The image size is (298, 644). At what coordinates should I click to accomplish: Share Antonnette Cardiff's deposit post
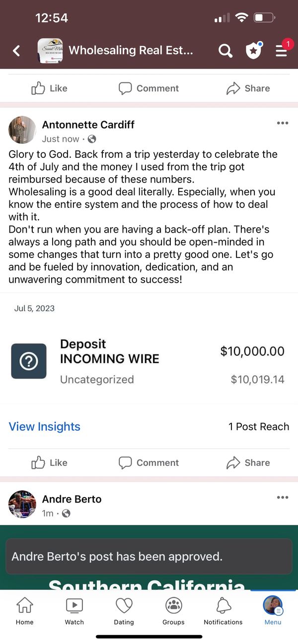(248, 463)
